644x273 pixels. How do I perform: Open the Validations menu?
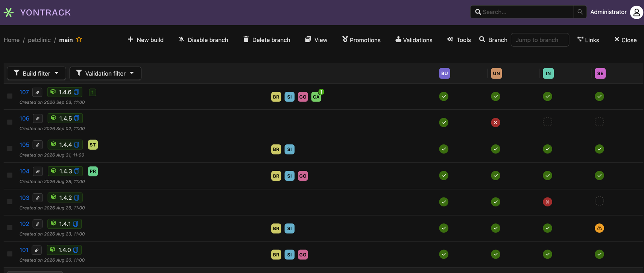(x=414, y=40)
